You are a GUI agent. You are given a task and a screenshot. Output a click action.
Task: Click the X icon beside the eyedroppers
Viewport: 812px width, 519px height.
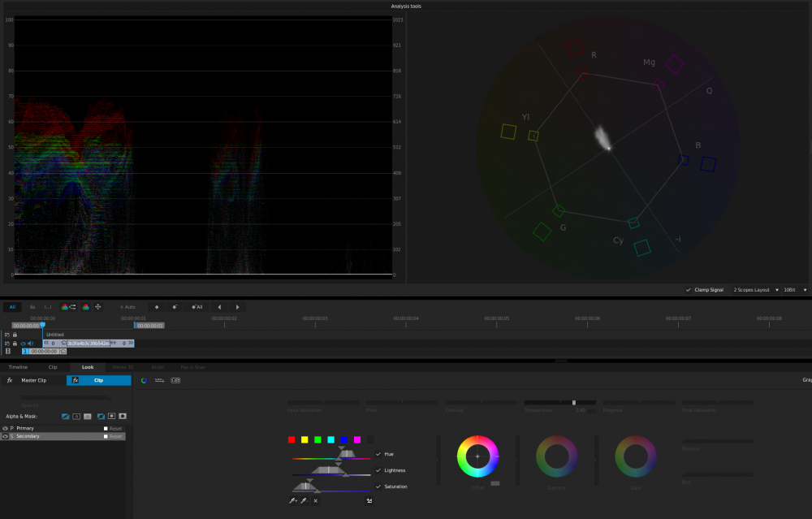coord(316,501)
